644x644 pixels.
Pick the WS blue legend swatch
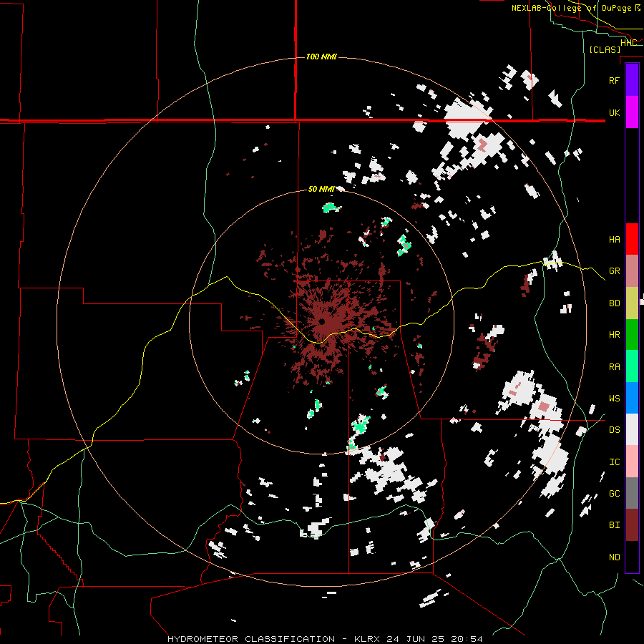632,398
